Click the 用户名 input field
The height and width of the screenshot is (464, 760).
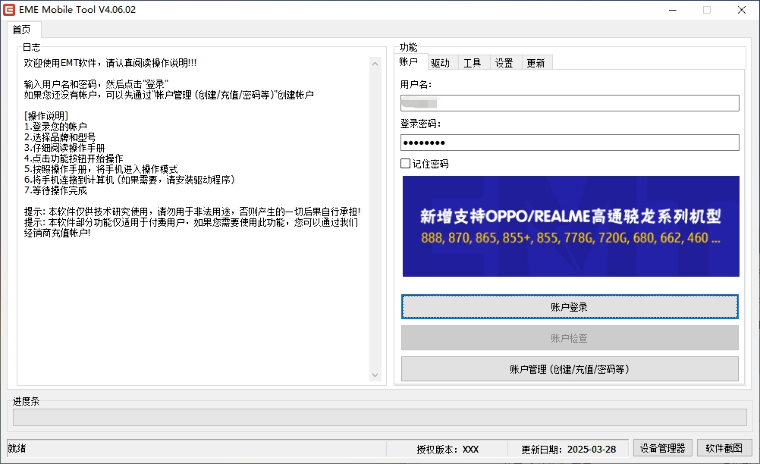point(569,103)
